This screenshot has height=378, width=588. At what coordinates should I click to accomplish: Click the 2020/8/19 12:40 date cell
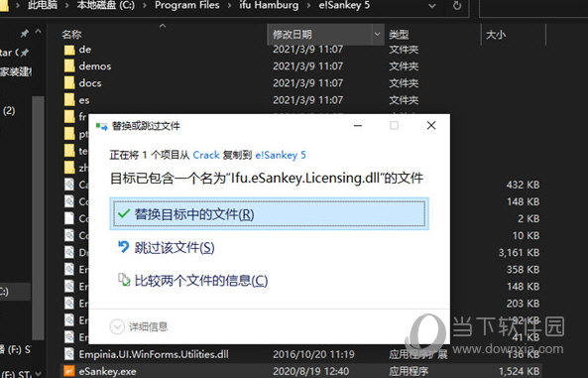point(311,372)
